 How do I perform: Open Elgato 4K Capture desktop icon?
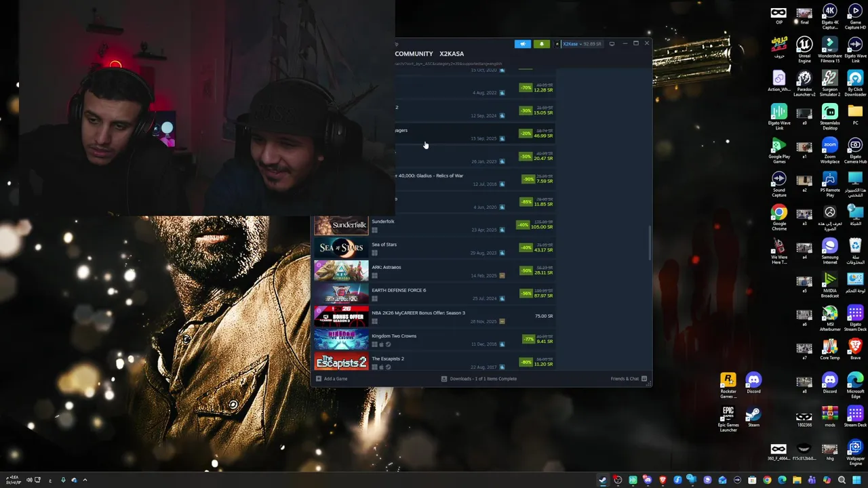[830, 17]
